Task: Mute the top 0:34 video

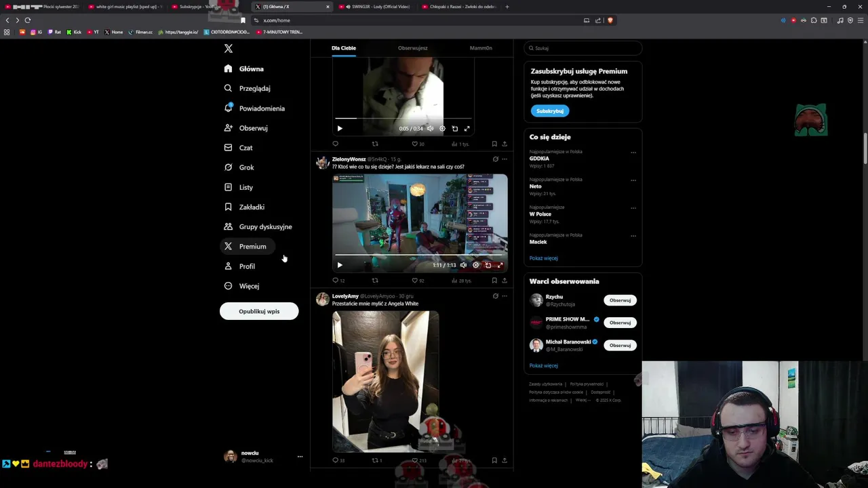Action: pyautogui.click(x=430, y=128)
